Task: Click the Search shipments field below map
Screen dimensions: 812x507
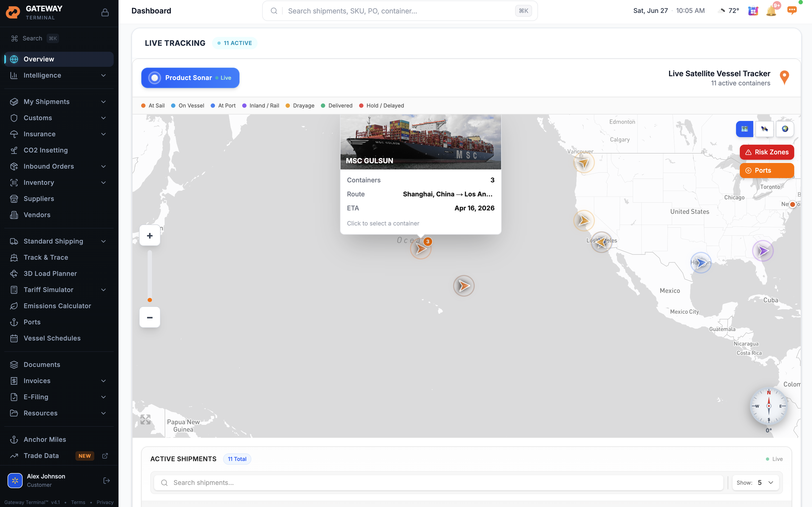Action: pos(438,482)
